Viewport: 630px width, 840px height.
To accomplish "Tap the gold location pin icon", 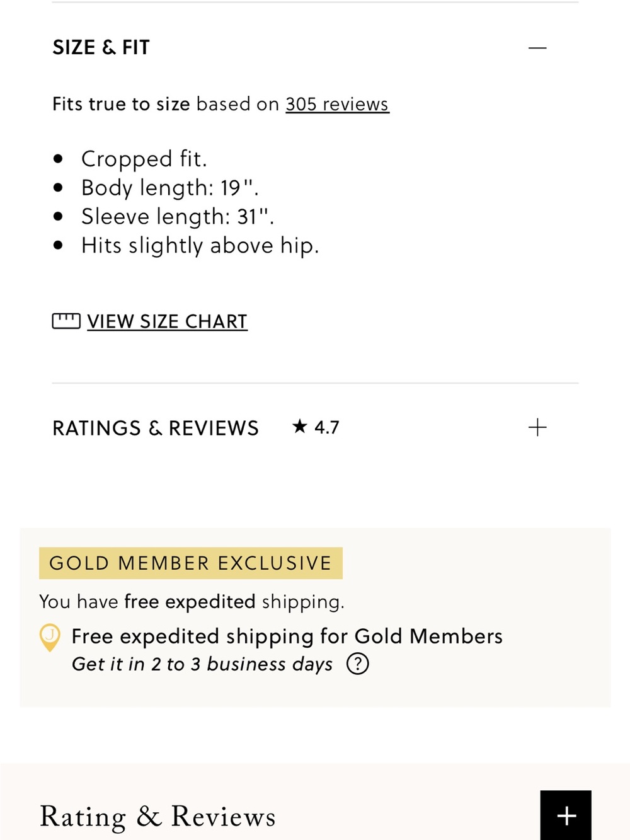I will coord(50,637).
